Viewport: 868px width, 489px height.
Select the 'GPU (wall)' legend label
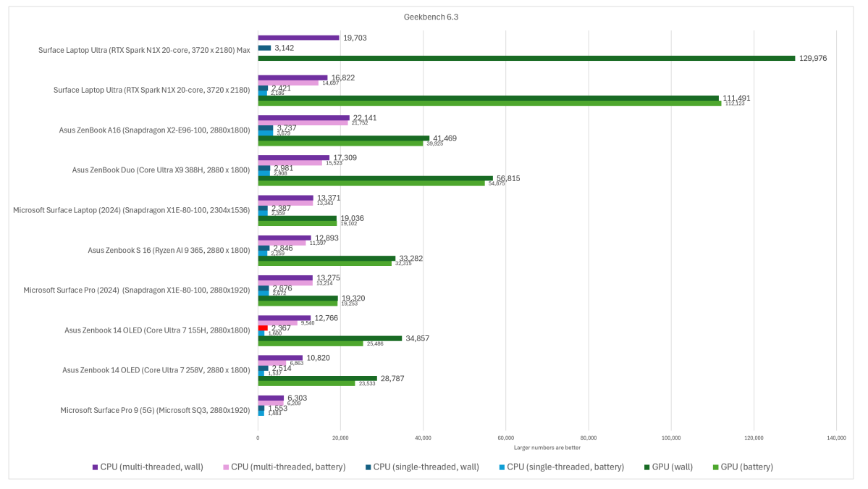[673, 467]
